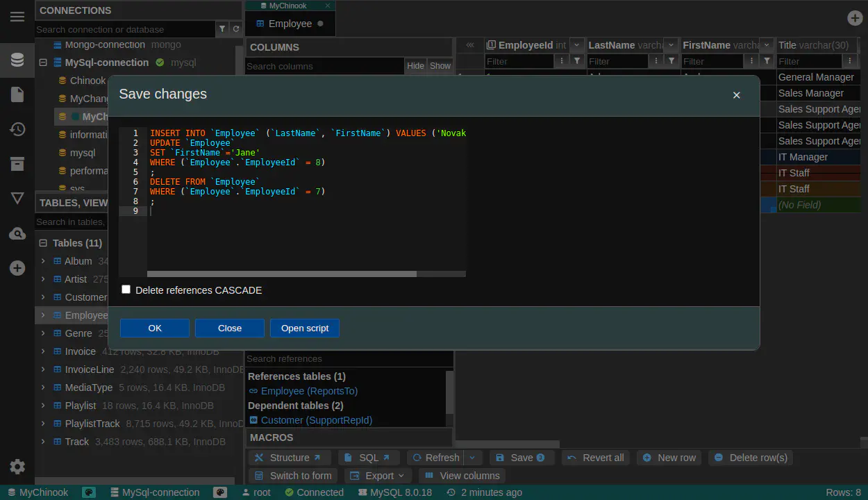The height and width of the screenshot is (500, 868).
Task: Open the Refresh dropdown arrow
Action: pos(472,458)
